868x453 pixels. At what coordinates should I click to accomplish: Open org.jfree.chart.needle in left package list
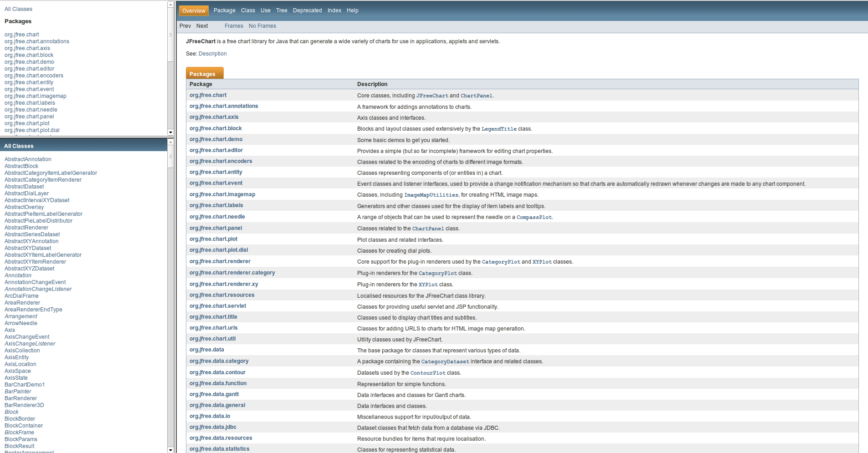pyautogui.click(x=31, y=110)
